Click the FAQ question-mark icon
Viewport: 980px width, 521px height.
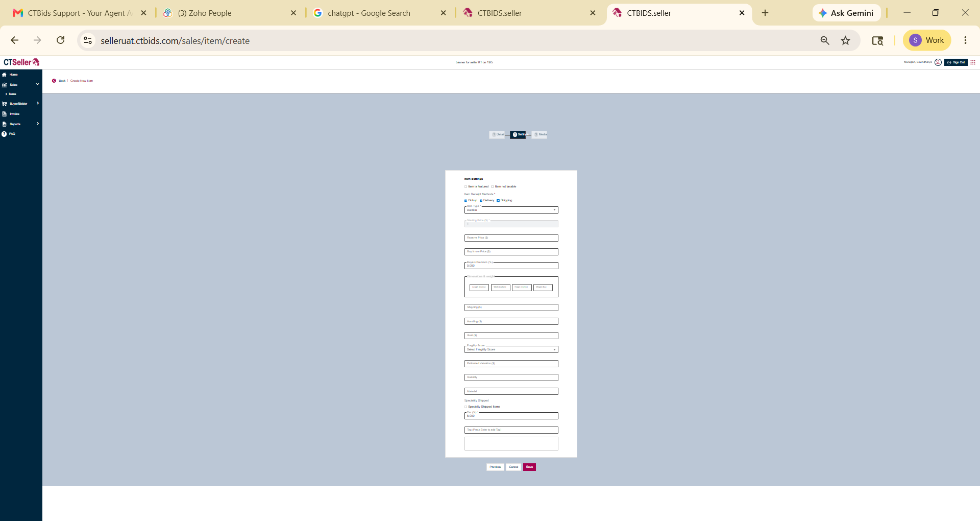click(x=4, y=134)
